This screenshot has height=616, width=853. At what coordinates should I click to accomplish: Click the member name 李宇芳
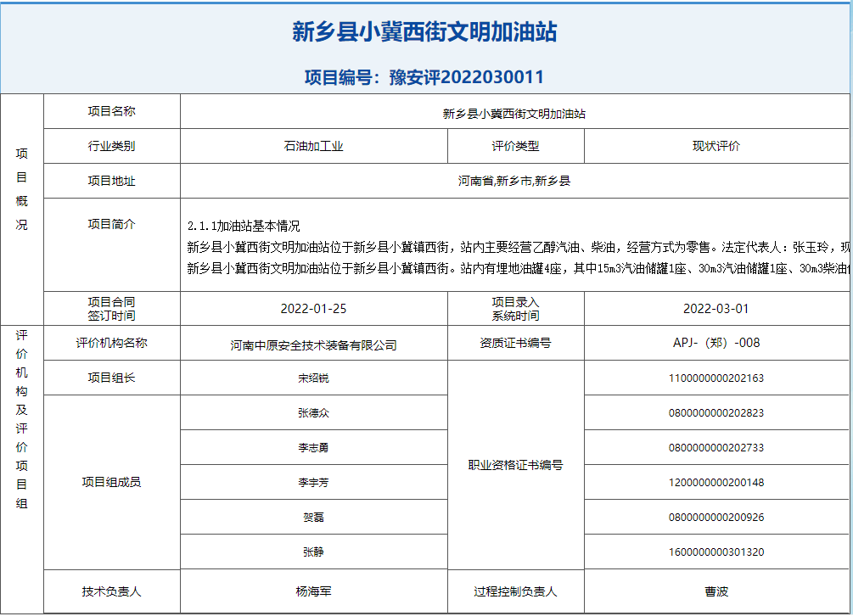(313, 483)
